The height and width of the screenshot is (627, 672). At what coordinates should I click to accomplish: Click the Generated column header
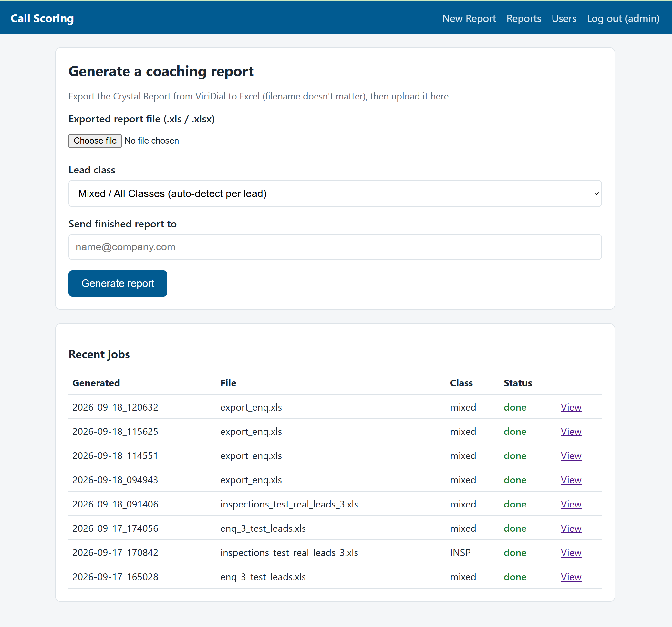[x=96, y=383]
